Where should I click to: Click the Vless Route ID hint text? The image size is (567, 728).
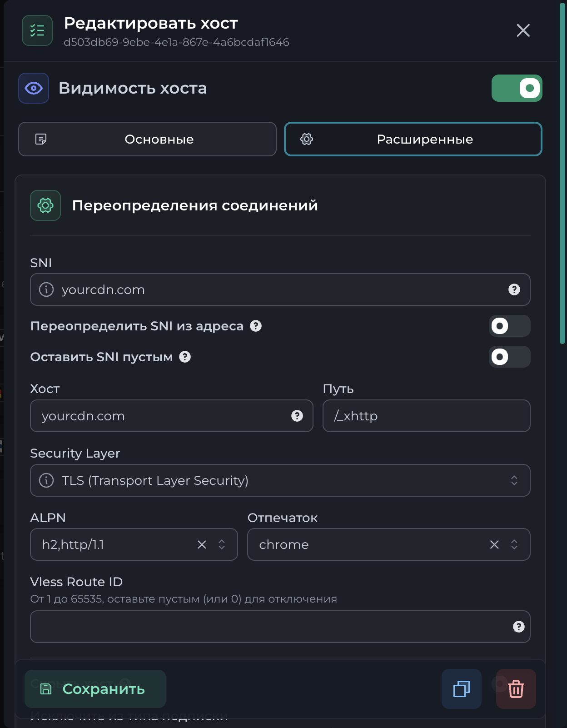(x=184, y=599)
